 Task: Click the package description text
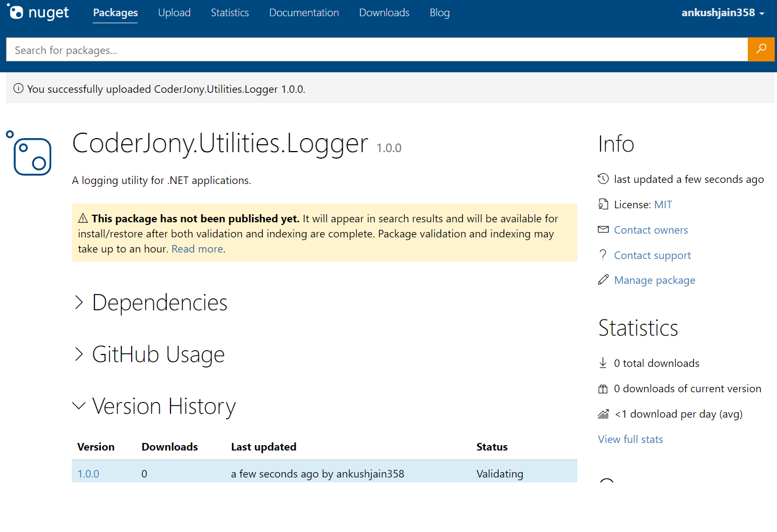tap(161, 180)
